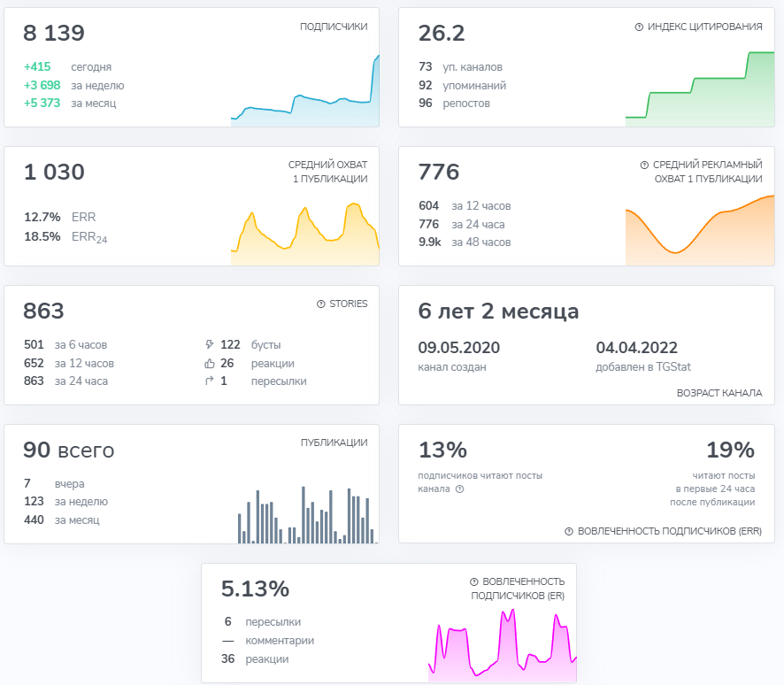This screenshot has width=784, height=685.
Task: Open СРЕДНИЙ ОХВАТ 1 ПУБЛИКАЦИИ heading
Action: coord(328,172)
